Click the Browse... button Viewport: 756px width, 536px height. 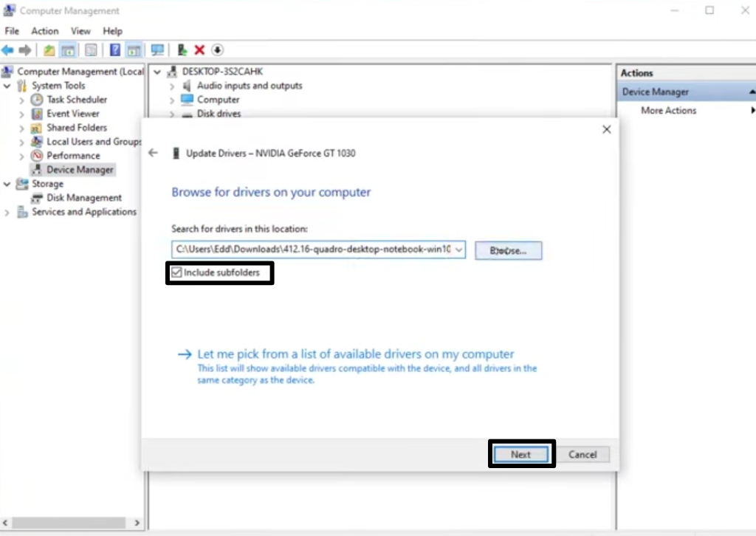click(508, 250)
